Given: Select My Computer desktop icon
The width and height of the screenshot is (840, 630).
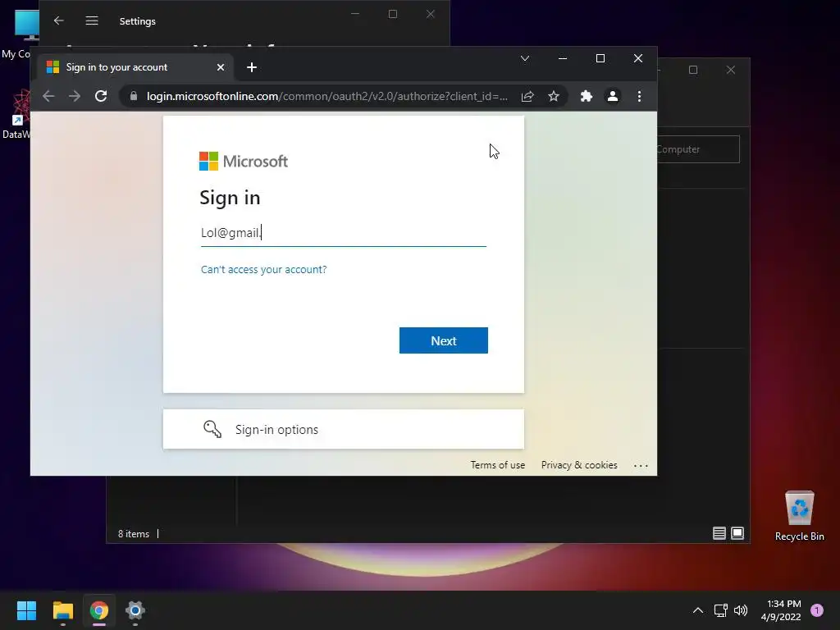Looking at the screenshot, I should coord(20,34).
